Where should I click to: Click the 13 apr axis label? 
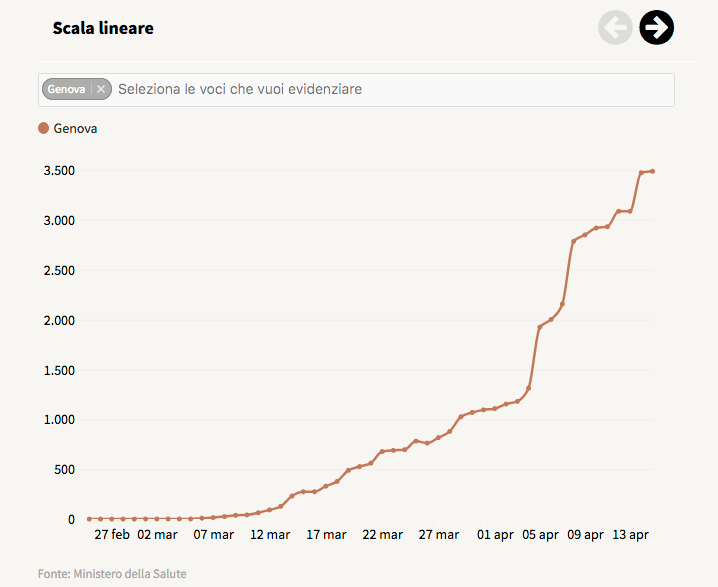pos(631,534)
